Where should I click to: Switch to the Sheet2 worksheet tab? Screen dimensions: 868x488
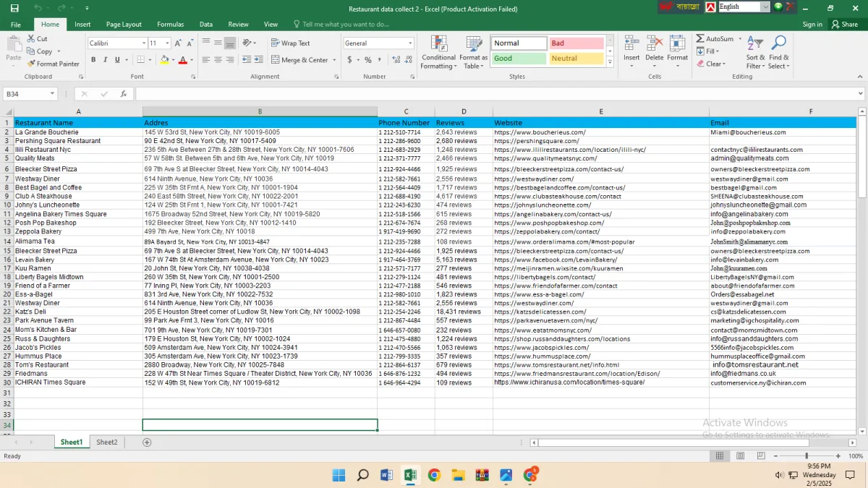point(107,442)
